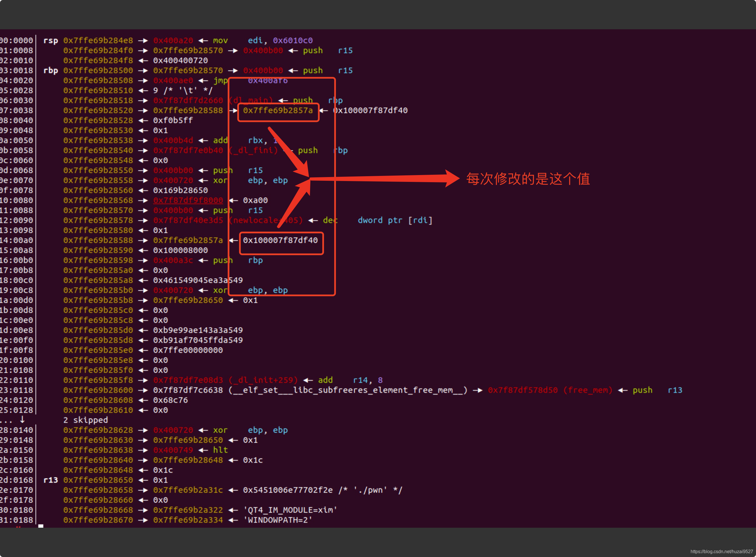Screen dimensions: 756x557
Task: Click address 0x400ae0 before the jmp
Action: 173,80
